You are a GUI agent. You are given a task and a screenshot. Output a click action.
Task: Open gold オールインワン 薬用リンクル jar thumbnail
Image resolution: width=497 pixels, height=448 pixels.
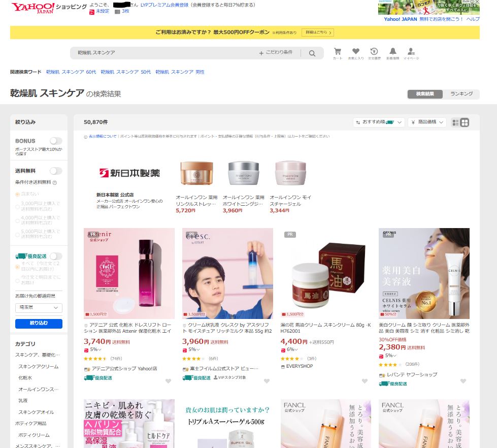coord(196,173)
